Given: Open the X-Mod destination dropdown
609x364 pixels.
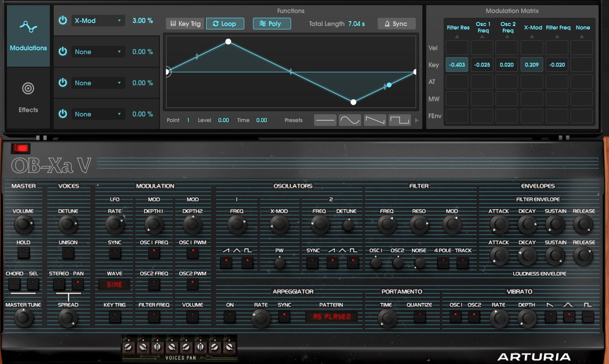Looking at the screenshot, I should (98, 20).
